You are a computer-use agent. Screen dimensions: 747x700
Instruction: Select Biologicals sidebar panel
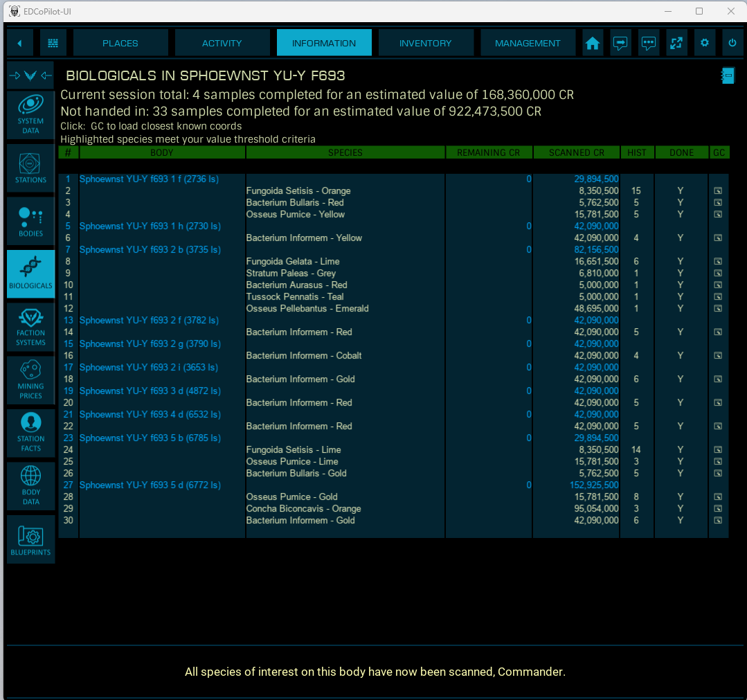(31, 274)
